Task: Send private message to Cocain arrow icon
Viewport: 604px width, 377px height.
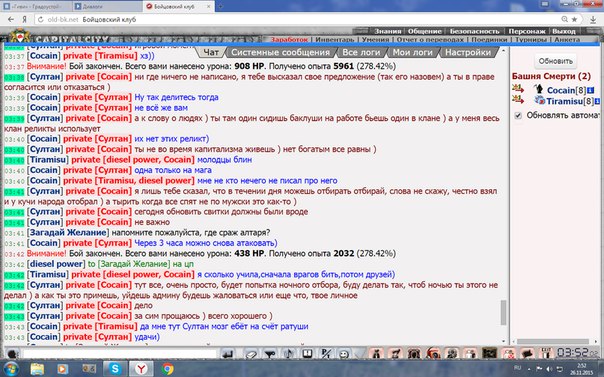Action: 518,89
